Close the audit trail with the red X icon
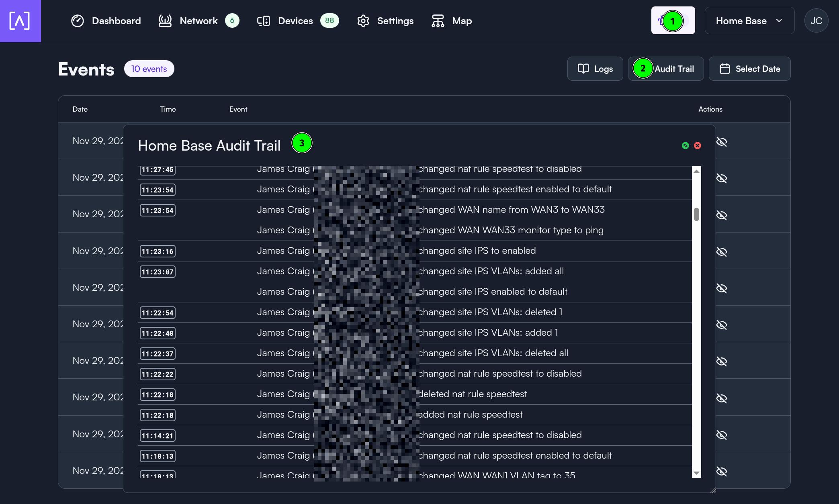The image size is (839, 504). 698,145
